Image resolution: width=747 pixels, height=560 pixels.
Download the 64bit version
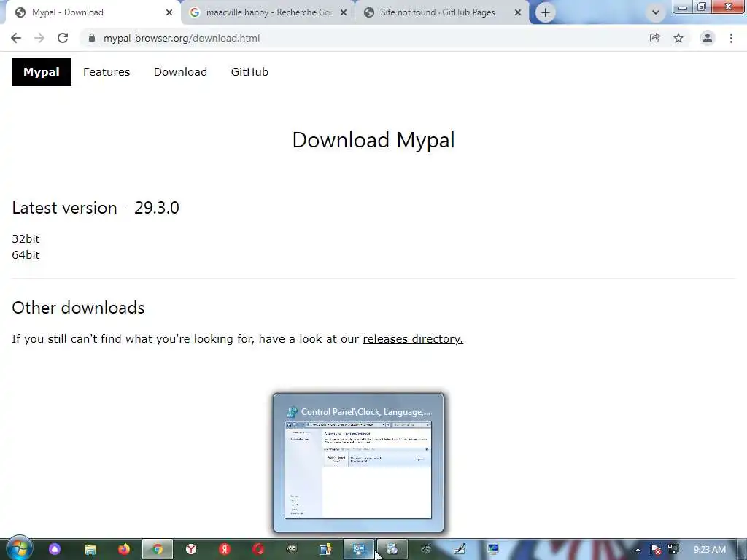pyautogui.click(x=26, y=254)
